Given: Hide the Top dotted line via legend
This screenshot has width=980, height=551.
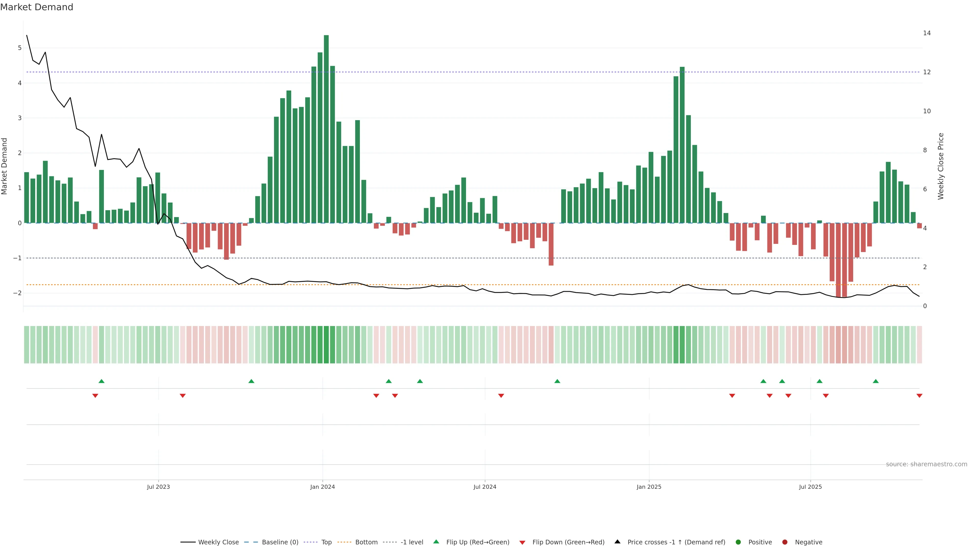Looking at the screenshot, I should coord(326,542).
